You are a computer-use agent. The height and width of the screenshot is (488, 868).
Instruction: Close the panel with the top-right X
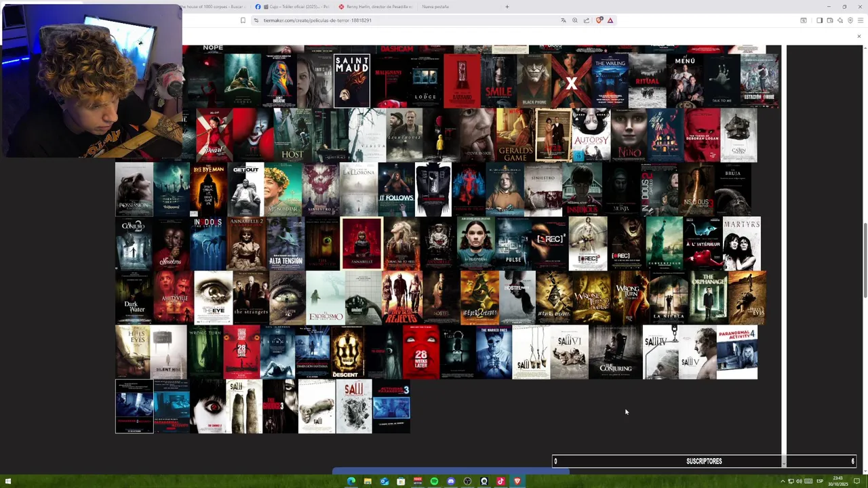[859, 36]
